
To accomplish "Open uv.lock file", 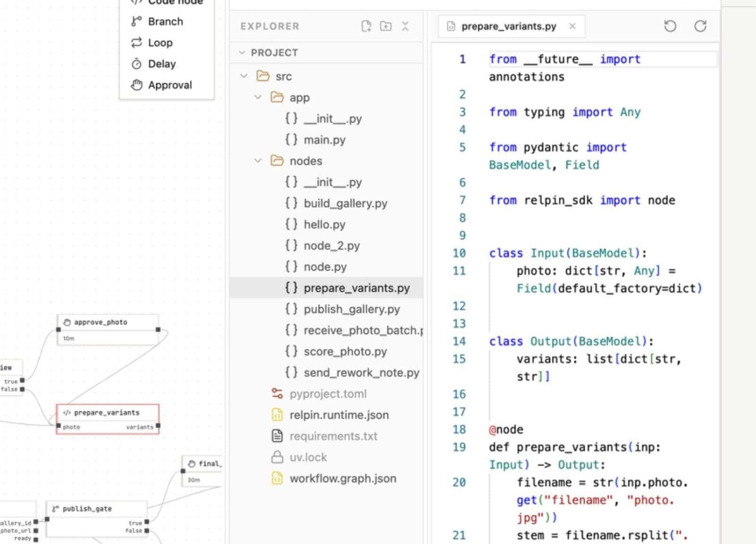I will (326, 457).
